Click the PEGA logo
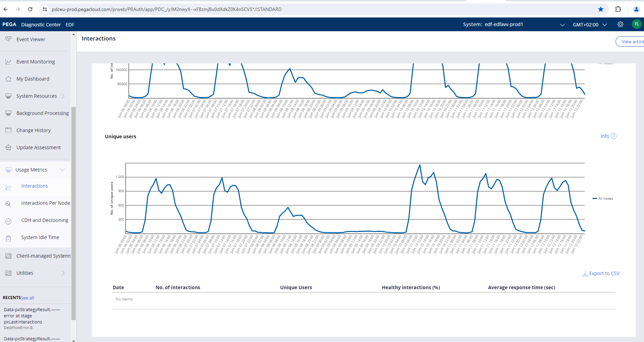Screen dimensions: 644x342 click(9, 24)
